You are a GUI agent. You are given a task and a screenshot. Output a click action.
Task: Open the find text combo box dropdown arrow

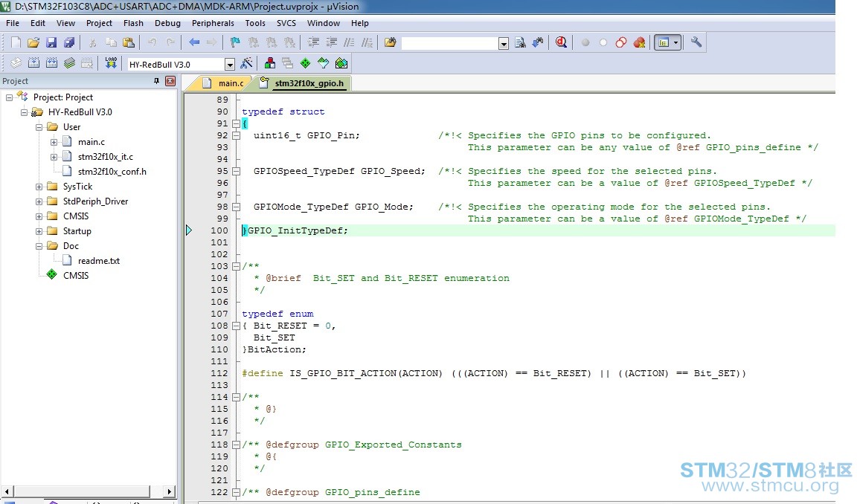tap(504, 44)
